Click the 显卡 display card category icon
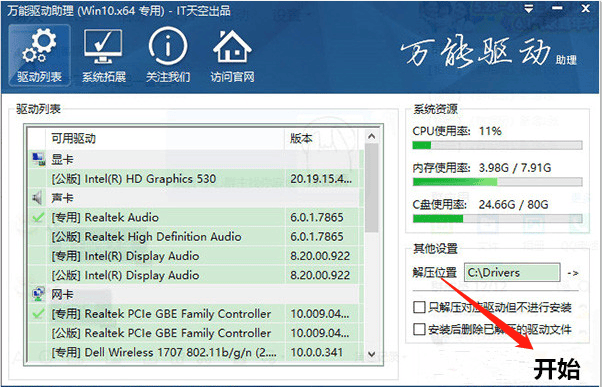Image resolution: width=602 pixels, height=387 pixels. [x=38, y=159]
